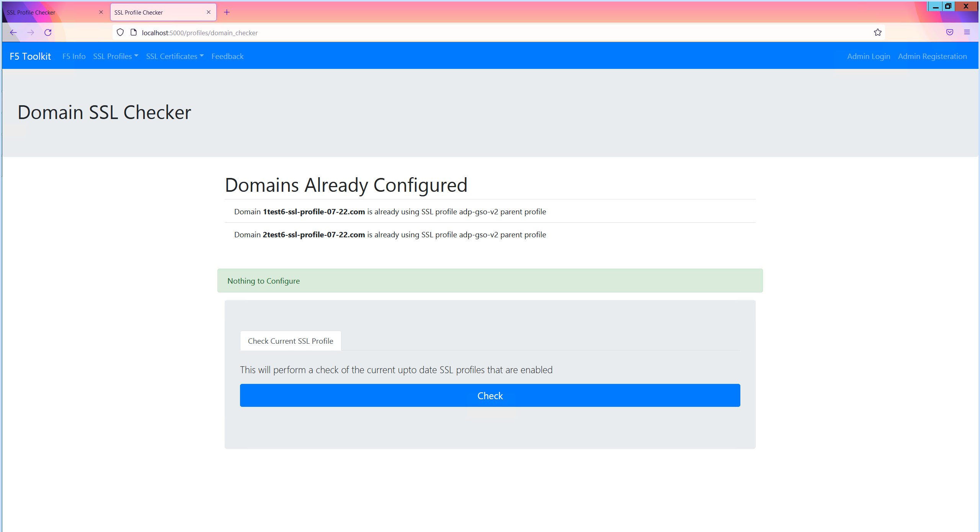980x532 pixels.
Task: Click the shield tracking protection icon
Action: 120,33
